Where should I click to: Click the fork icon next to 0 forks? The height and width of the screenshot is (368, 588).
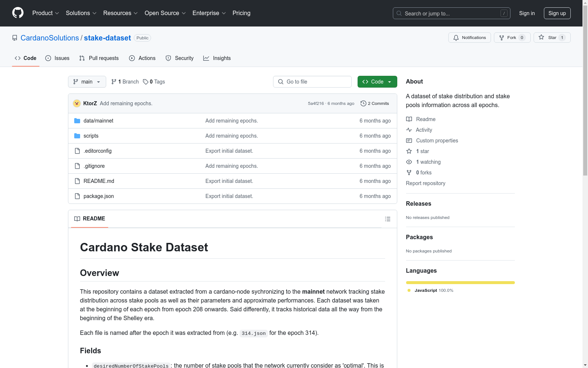(409, 173)
